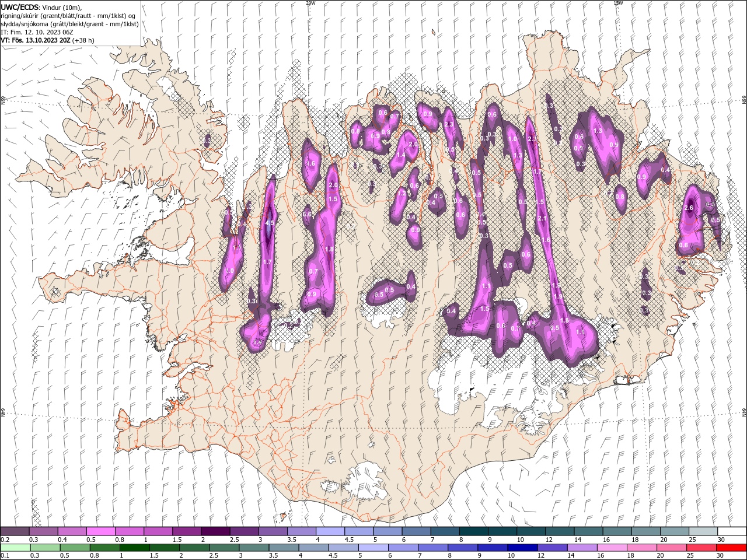This screenshot has width=747, height=560.
Task: Click the violet 12–14 rain legend swatch
Action: tap(553, 548)
